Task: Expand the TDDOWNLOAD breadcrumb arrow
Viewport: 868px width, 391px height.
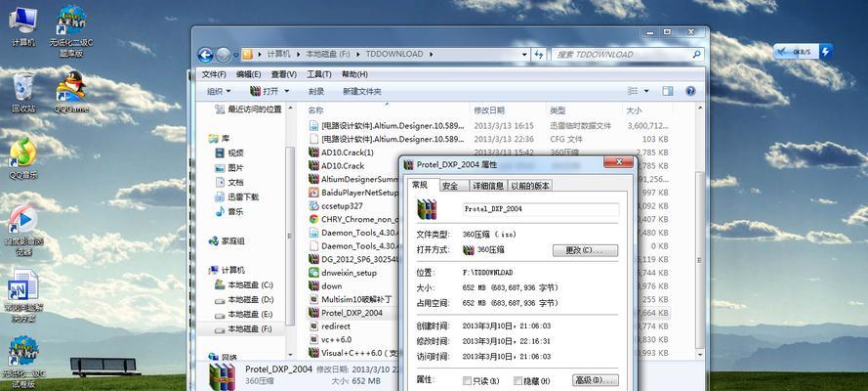Action: tap(431, 55)
